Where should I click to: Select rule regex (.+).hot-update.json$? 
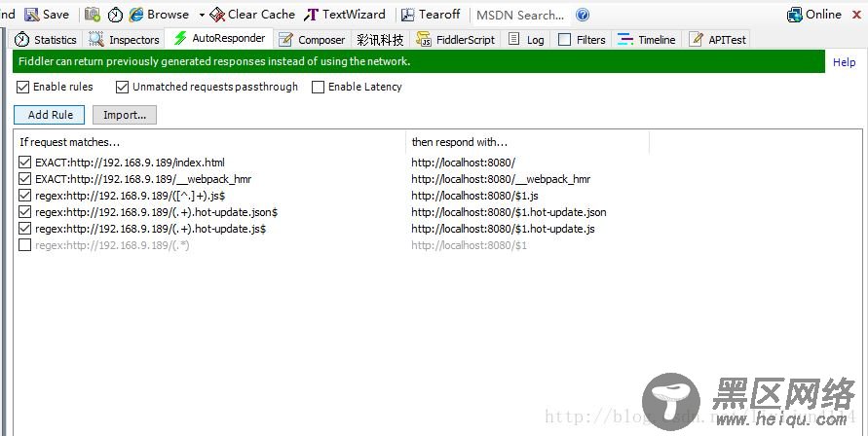coord(156,212)
